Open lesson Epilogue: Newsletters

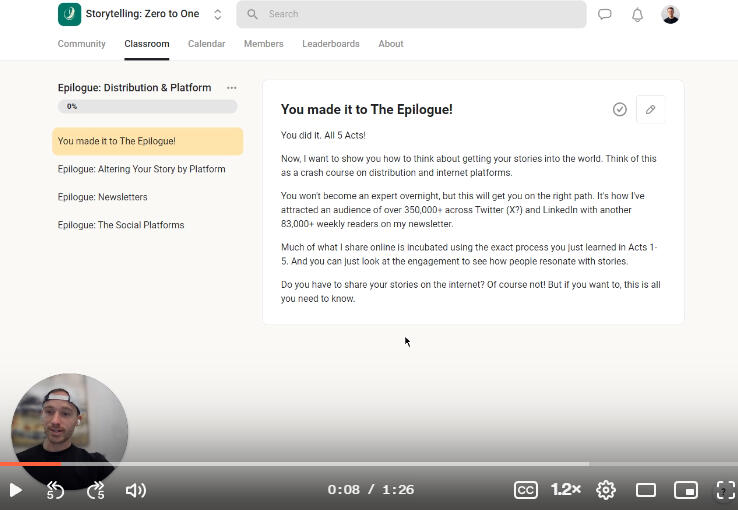point(103,197)
